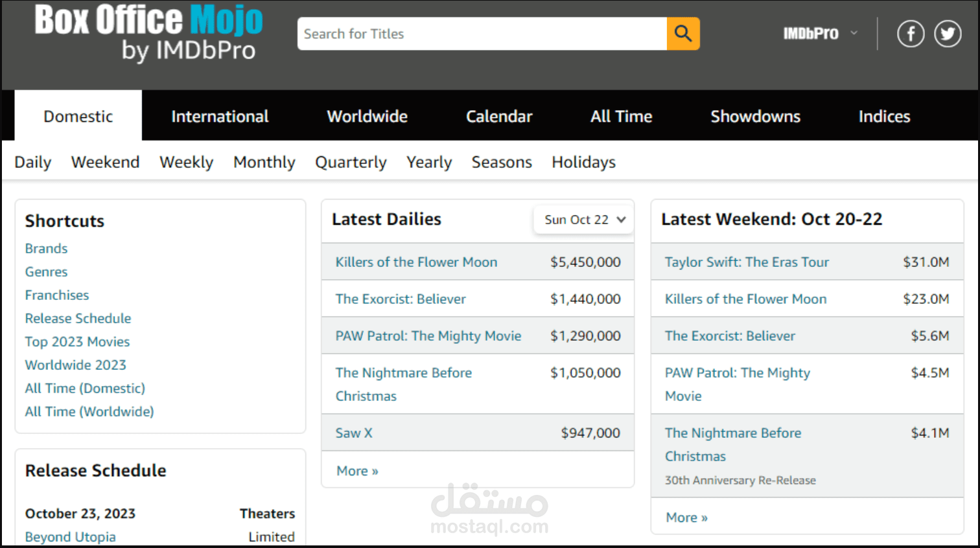Open Killers of the Flower Moon in Latest Weekend
The image size is (980, 548).
[x=745, y=299]
